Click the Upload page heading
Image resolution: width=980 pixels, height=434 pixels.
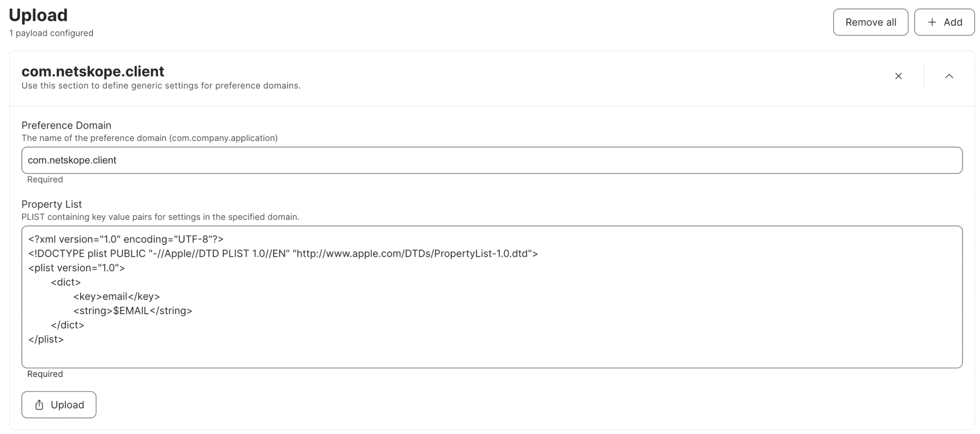[38, 15]
